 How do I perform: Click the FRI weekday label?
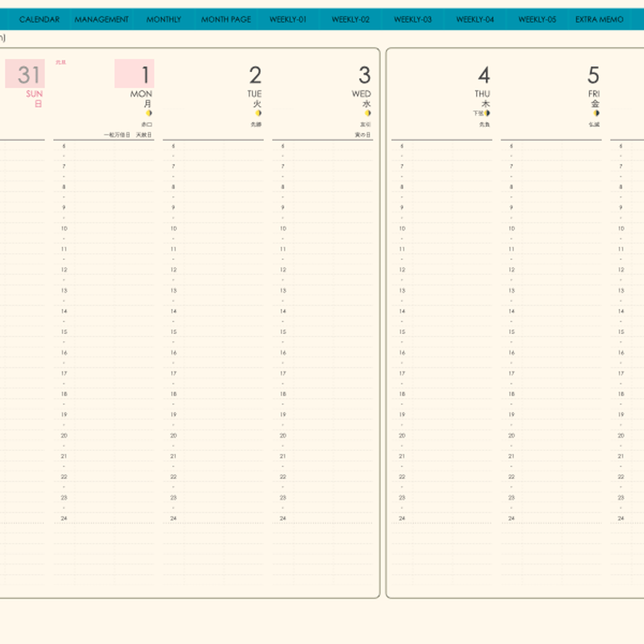[x=594, y=94]
